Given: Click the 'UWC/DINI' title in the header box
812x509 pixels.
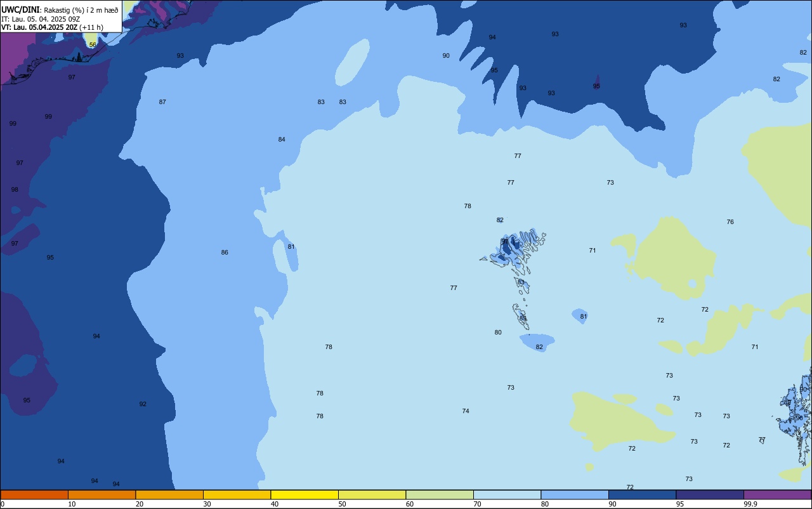Looking at the screenshot, I should click(20, 10).
